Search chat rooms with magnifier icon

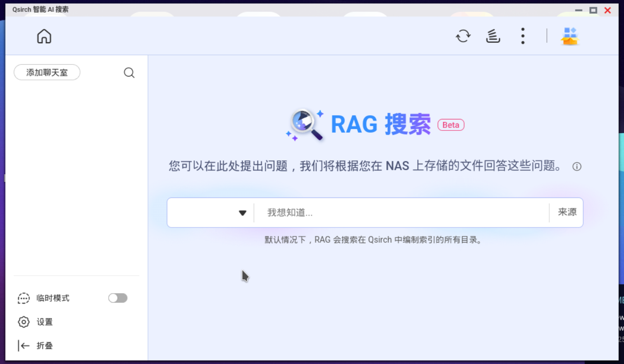[x=129, y=73]
